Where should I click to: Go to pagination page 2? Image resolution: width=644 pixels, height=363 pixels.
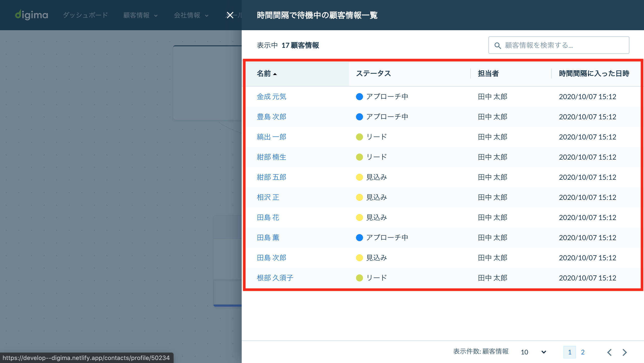pos(583,352)
